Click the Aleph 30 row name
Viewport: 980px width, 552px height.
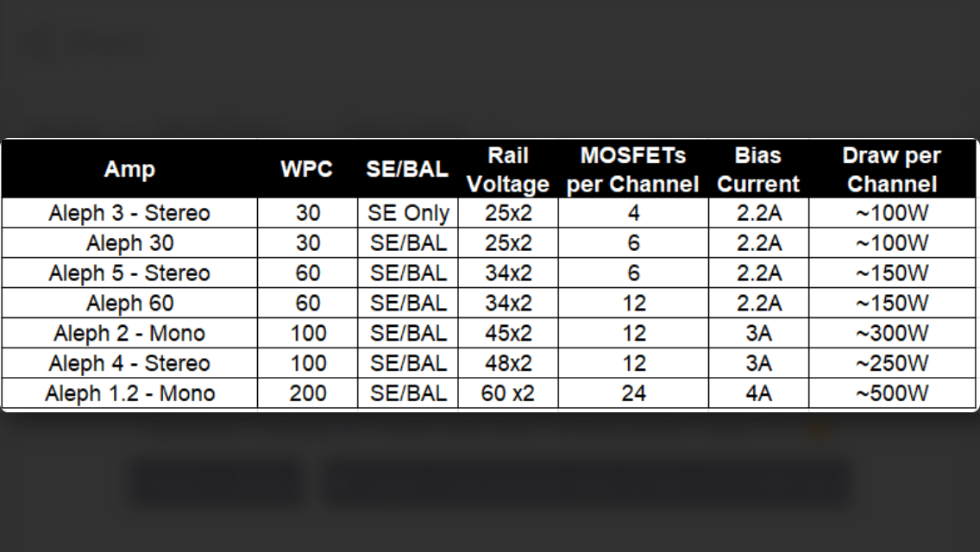coord(129,243)
